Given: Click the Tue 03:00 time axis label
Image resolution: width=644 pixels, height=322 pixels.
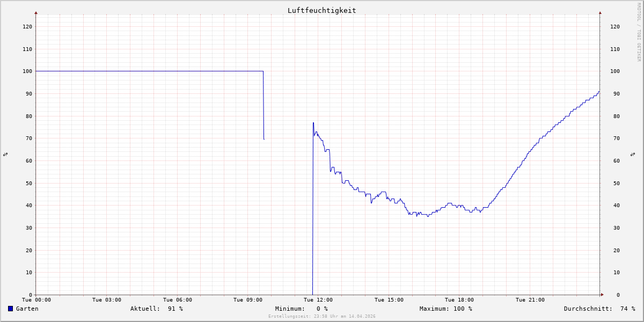Looking at the screenshot, I should click(x=107, y=300).
